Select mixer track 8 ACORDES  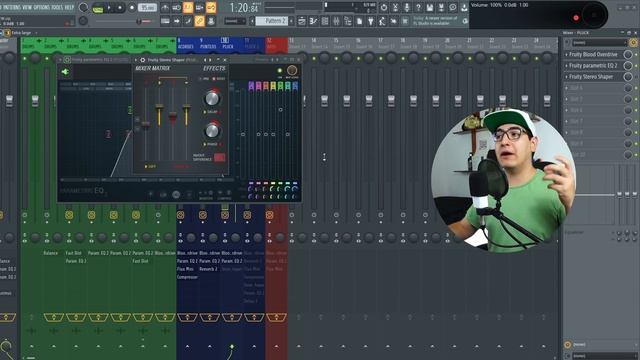click(x=186, y=44)
